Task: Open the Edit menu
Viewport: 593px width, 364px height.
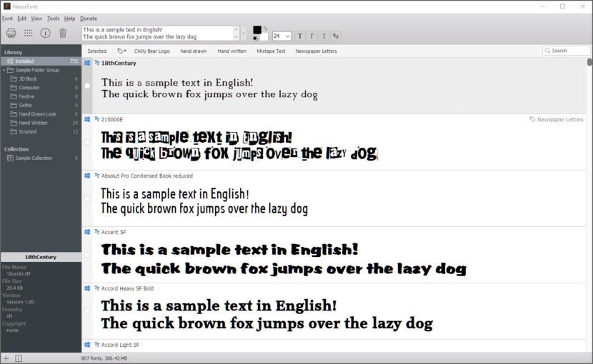Action: pos(22,18)
